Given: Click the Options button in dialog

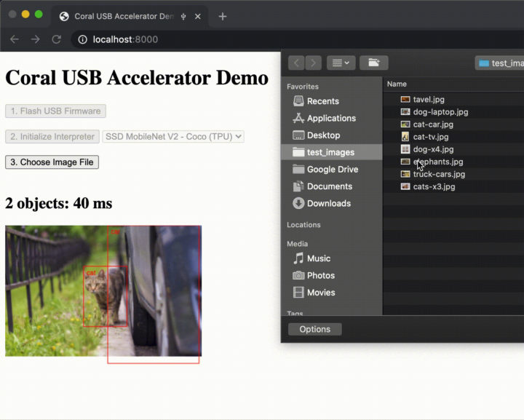Looking at the screenshot, I should point(315,329).
